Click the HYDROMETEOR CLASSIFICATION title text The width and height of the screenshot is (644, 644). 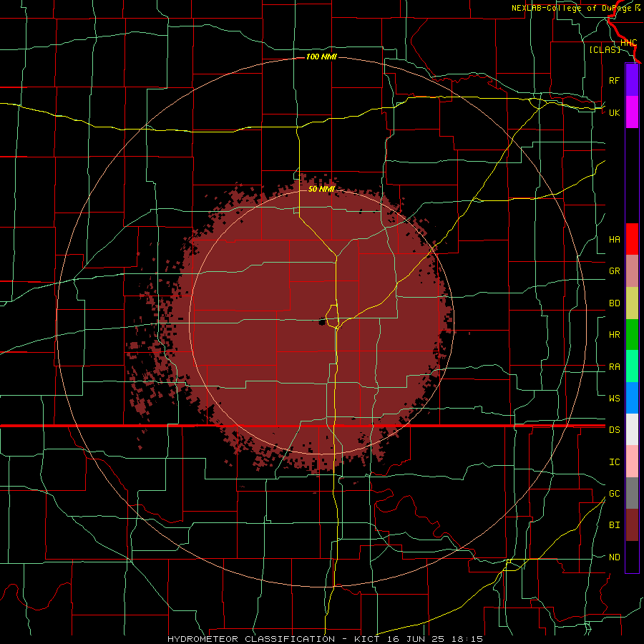(251, 639)
